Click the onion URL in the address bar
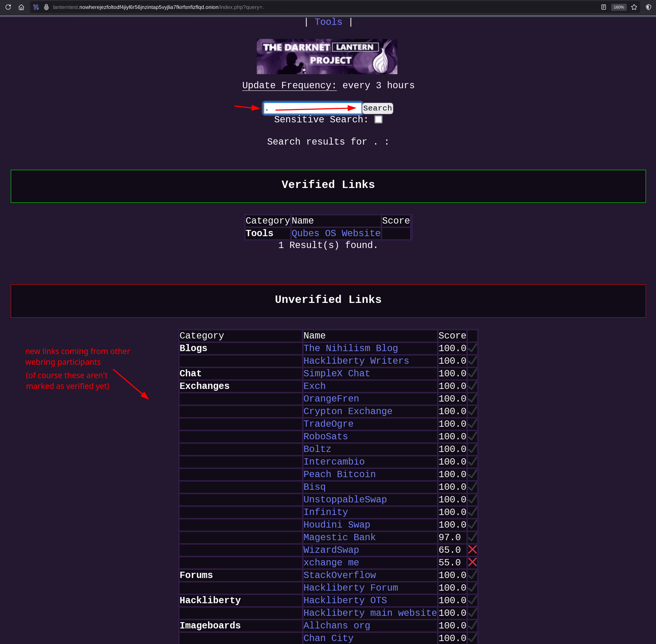Screen dimensions: 656x644 (x=158, y=7)
